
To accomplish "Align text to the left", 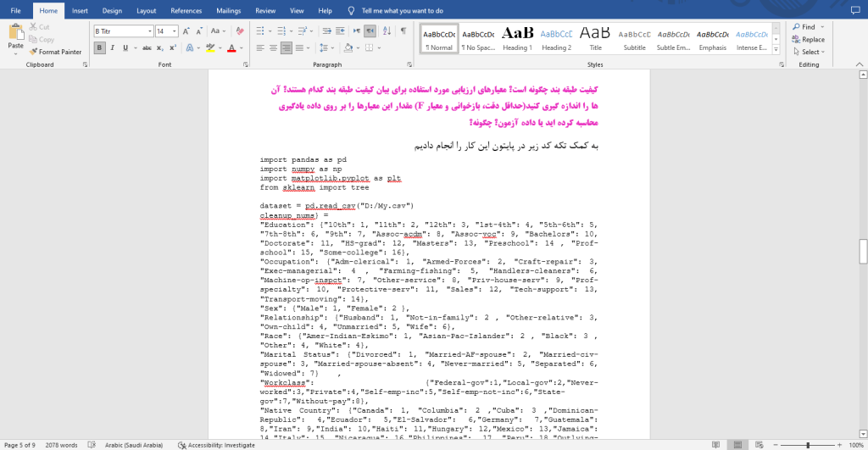I will point(260,48).
